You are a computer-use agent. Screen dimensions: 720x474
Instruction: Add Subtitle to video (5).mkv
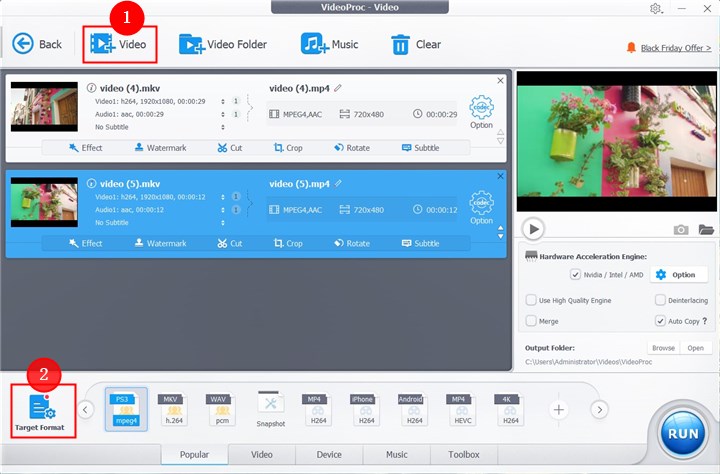pyautogui.click(x=421, y=243)
